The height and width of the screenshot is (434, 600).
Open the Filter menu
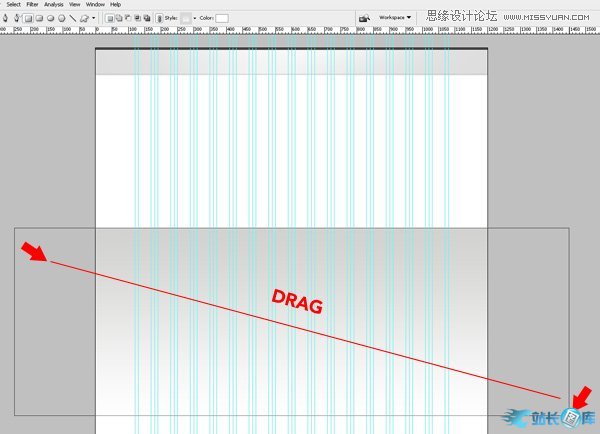click(x=32, y=4)
